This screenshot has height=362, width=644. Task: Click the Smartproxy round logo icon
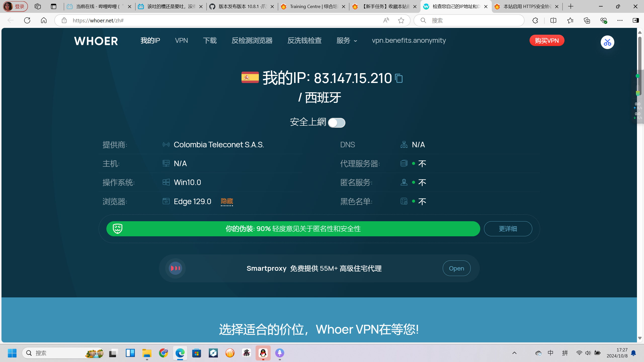[x=175, y=268]
